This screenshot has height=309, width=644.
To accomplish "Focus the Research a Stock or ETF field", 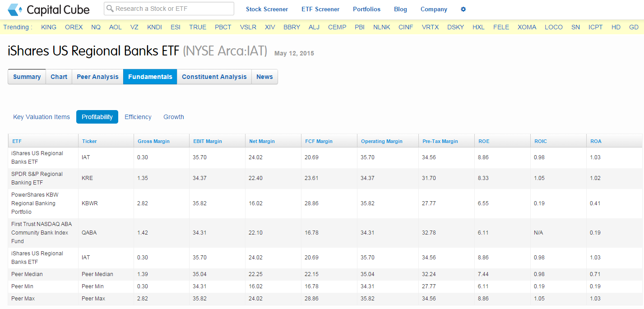I will coord(169,9).
